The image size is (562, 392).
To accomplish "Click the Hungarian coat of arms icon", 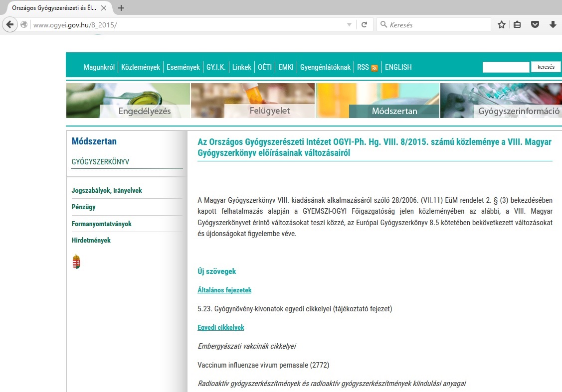I will [x=76, y=261].
